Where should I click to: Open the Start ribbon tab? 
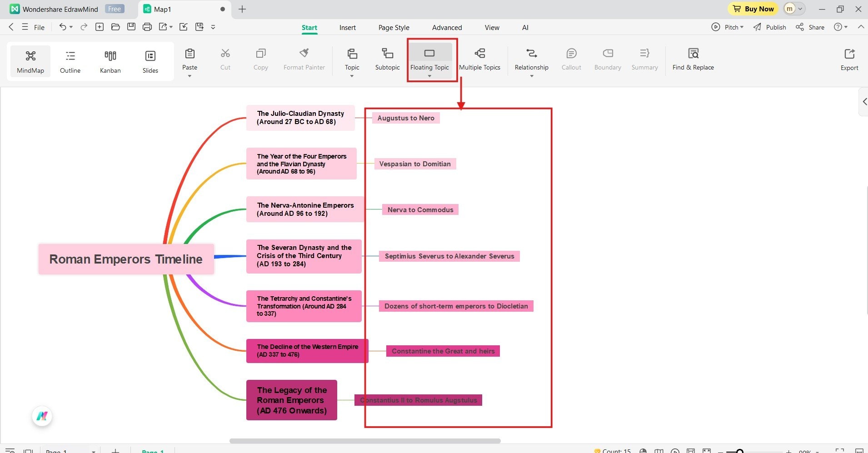[309, 28]
